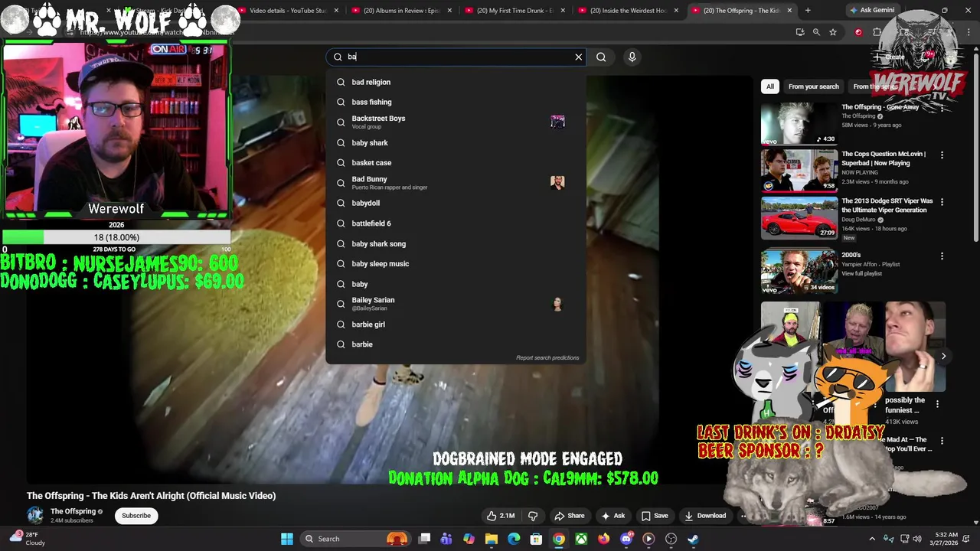Download the video
980x551 pixels.
[x=705, y=516]
